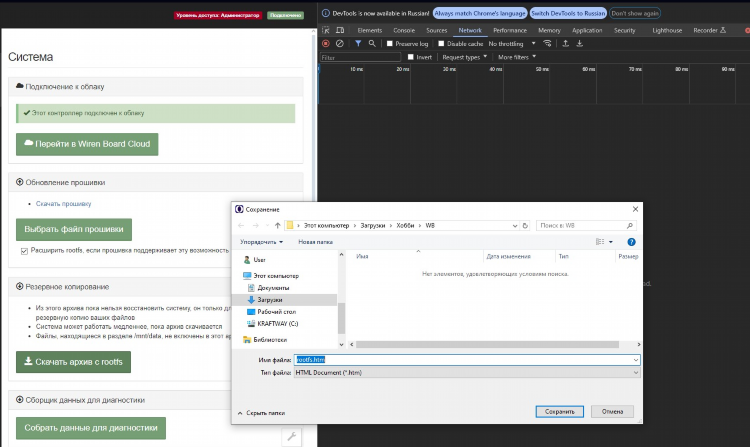Viewport: 750px width, 447px height.
Task: Select 'Документы' in the folder tree
Action: point(273,288)
